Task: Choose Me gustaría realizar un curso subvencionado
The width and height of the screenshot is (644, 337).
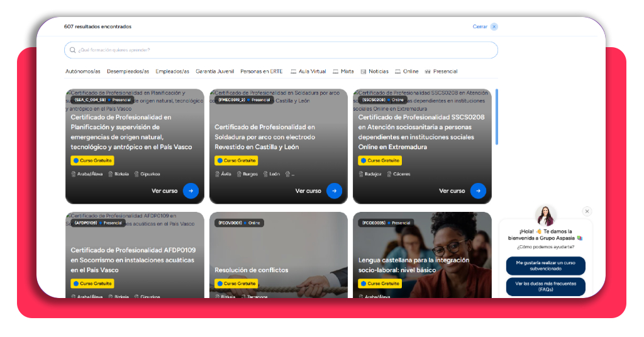Action: coord(545,265)
